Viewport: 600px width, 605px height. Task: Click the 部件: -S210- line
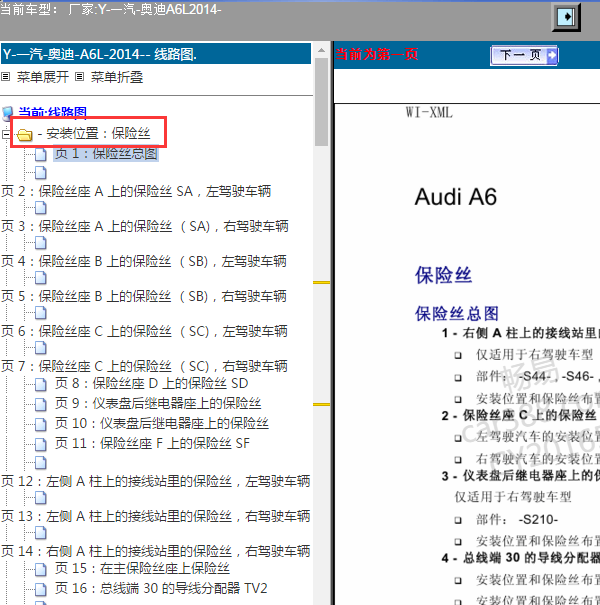click(x=517, y=520)
